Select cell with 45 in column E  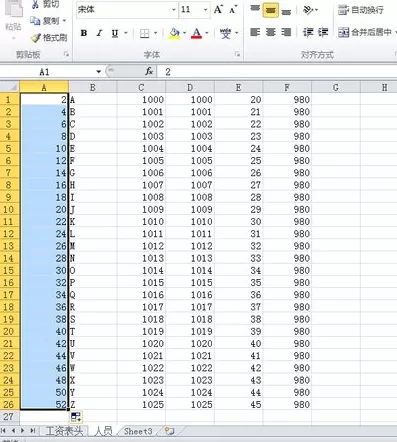click(x=238, y=404)
